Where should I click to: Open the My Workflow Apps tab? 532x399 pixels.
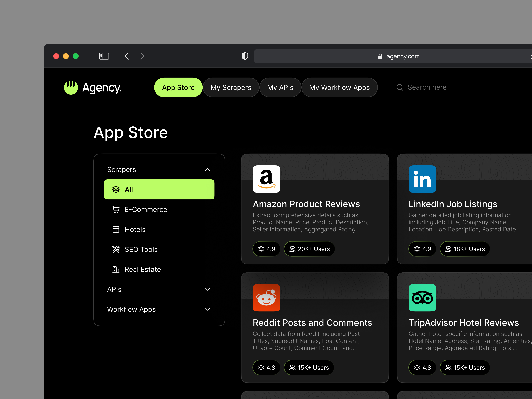tap(340, 87)
